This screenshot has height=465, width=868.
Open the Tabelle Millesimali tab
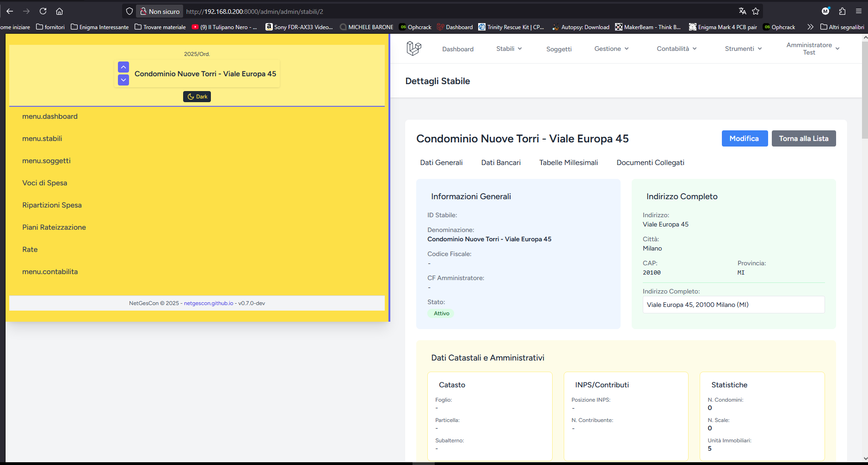[x=568, y=163]
